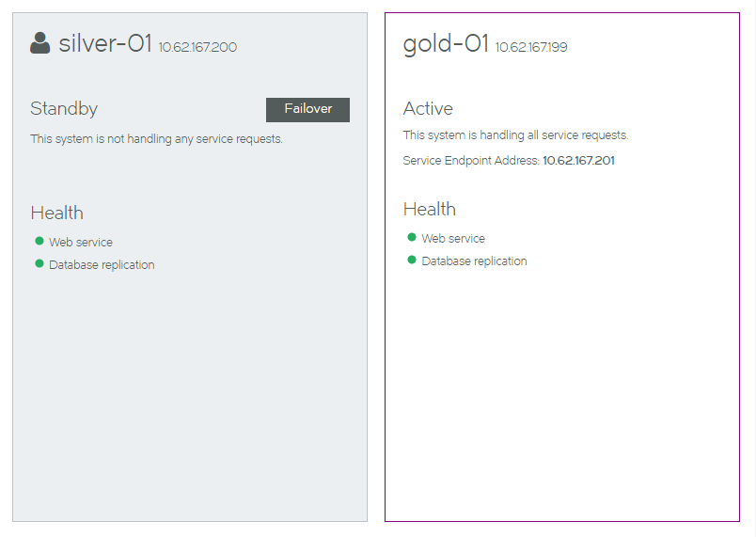This screenshot has height=537, width=756.
Task: Click the Active status heading
Action: pos(428,108)
